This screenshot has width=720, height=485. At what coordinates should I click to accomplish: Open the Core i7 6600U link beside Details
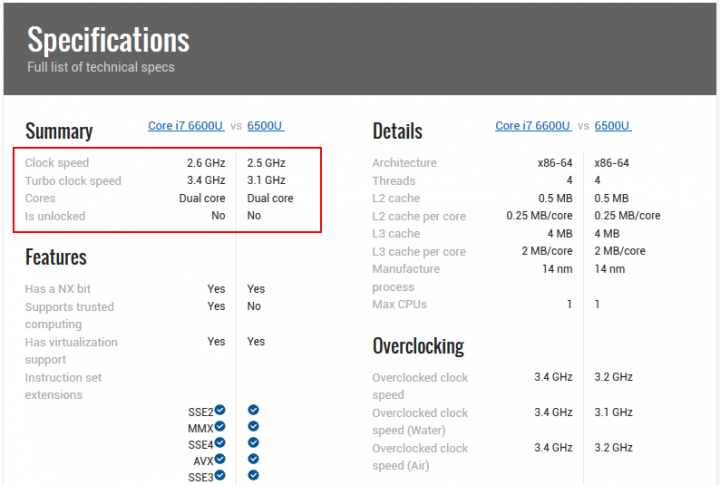(x=533, y=126)
